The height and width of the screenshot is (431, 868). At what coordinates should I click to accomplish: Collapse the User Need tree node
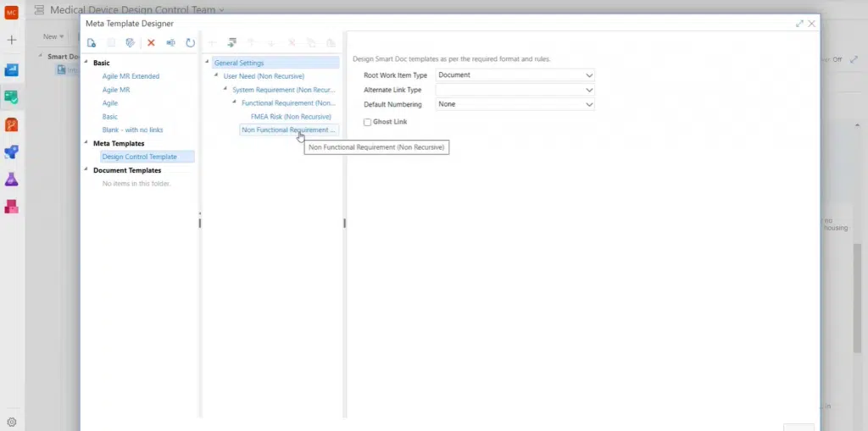pos(217,76)
